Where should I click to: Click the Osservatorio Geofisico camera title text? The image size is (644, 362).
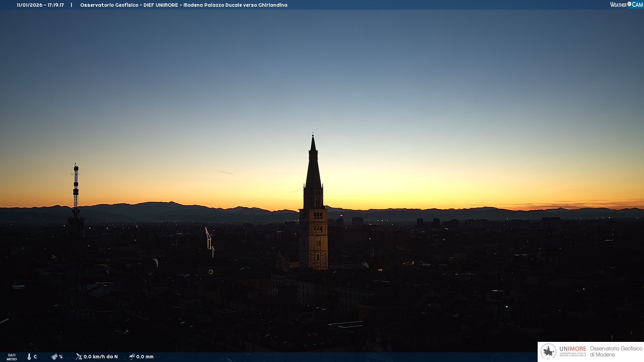(x=183, y=5)
